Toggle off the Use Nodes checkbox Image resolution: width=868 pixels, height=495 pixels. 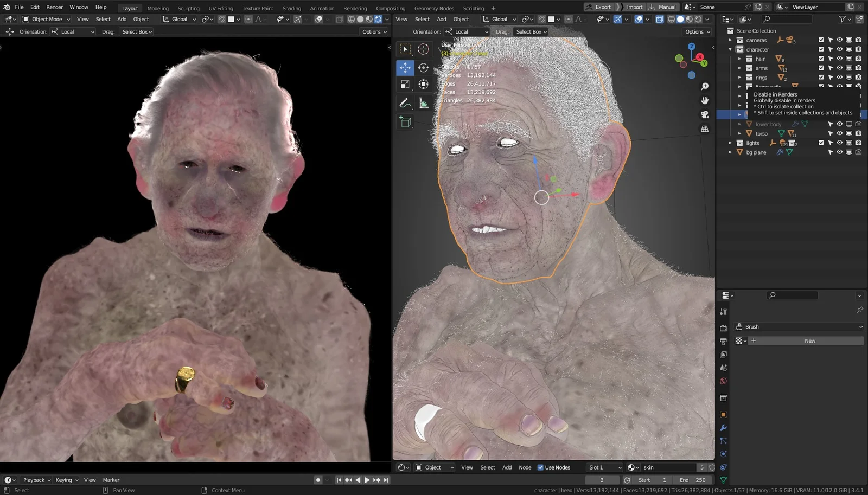[540, 467]
